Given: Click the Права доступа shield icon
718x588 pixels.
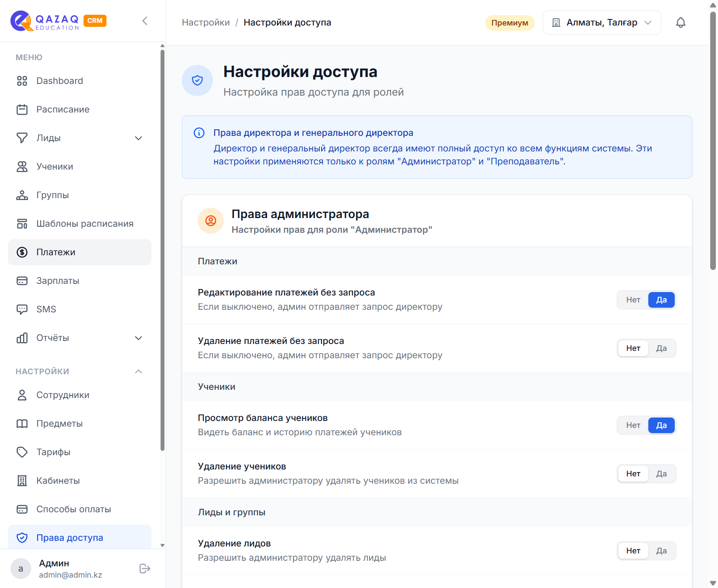Looking at the screenshot, I should [22, 538].
